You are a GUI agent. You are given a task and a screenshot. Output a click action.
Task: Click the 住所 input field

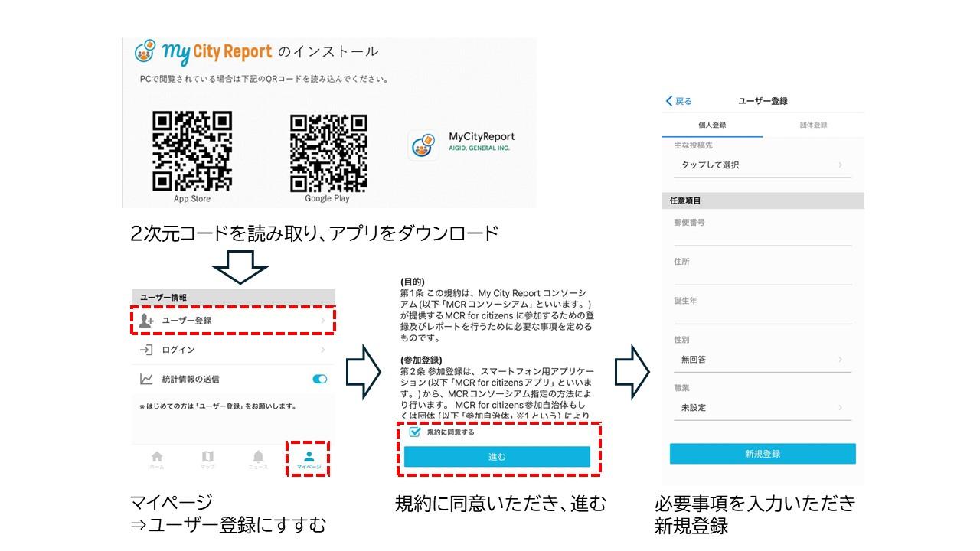[763, 276]
